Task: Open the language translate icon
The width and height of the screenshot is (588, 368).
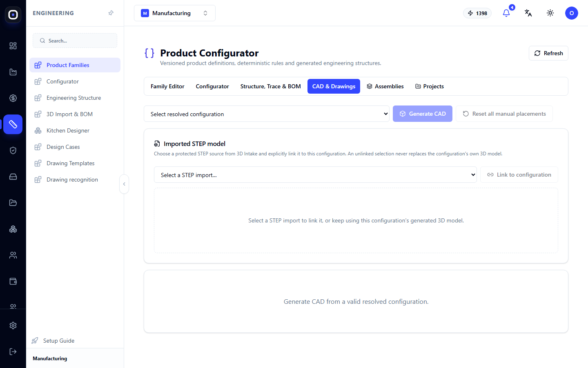Action: pyautogui.click(x=528, y=13)
